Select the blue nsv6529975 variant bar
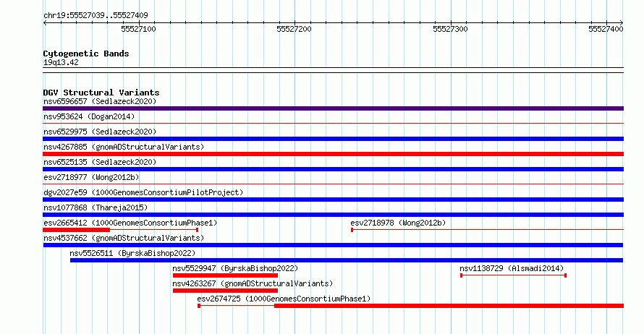 click(333, 139)
